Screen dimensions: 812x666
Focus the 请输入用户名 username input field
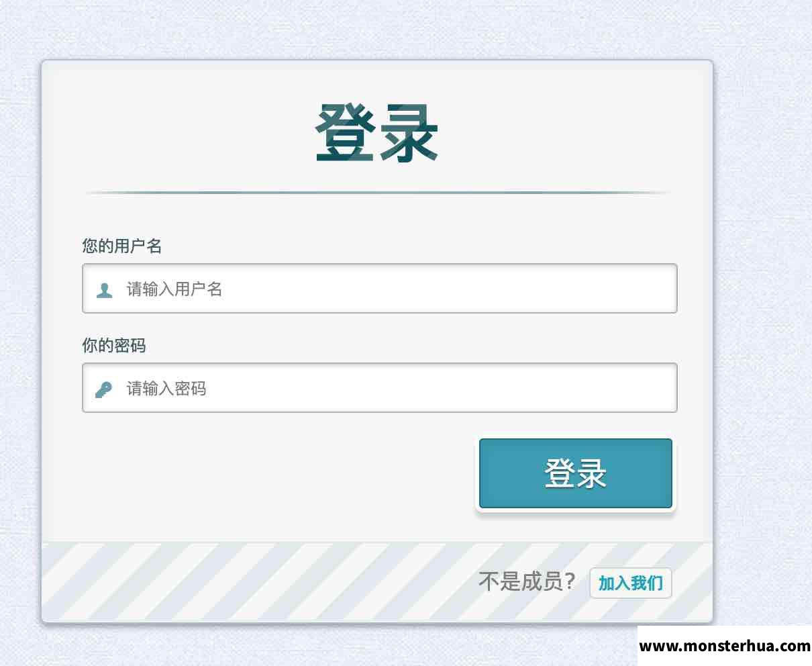pyautogui.click(x=380, y=288)
